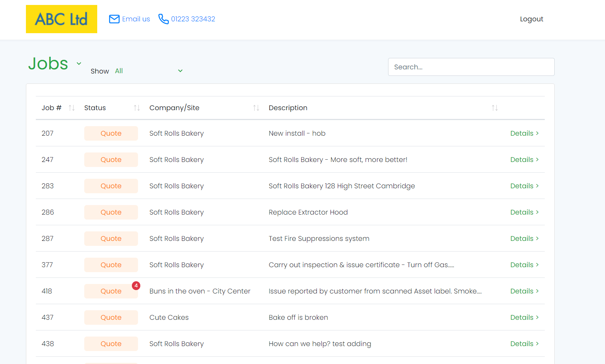
Task: Click the phone handset icon
Action: (x=164, y=19)
